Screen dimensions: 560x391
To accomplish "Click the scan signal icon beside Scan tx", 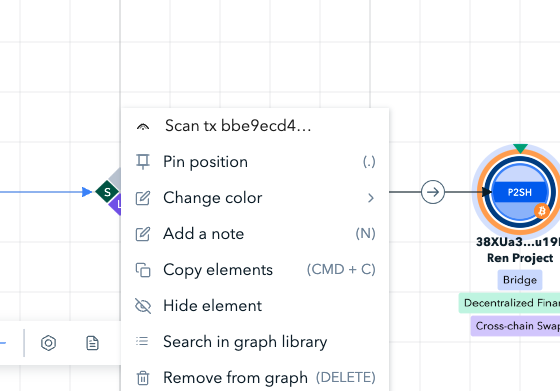I will click(143, 127).
